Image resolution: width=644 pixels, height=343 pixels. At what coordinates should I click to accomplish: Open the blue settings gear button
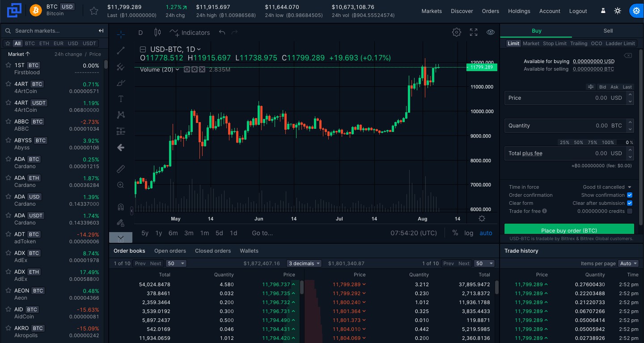pyautogui.click(x=636, y=11)
